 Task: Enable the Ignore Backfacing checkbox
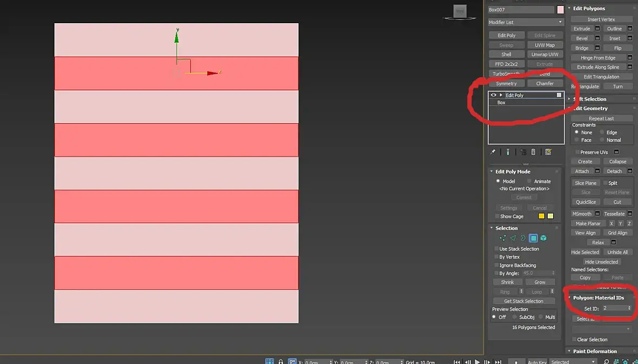click(x=496, y=265)
